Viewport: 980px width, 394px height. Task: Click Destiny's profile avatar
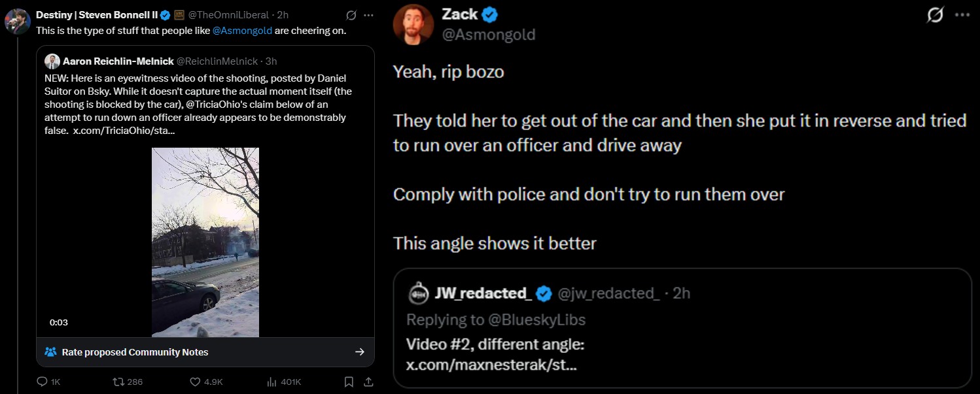click(x=17, y=21)
